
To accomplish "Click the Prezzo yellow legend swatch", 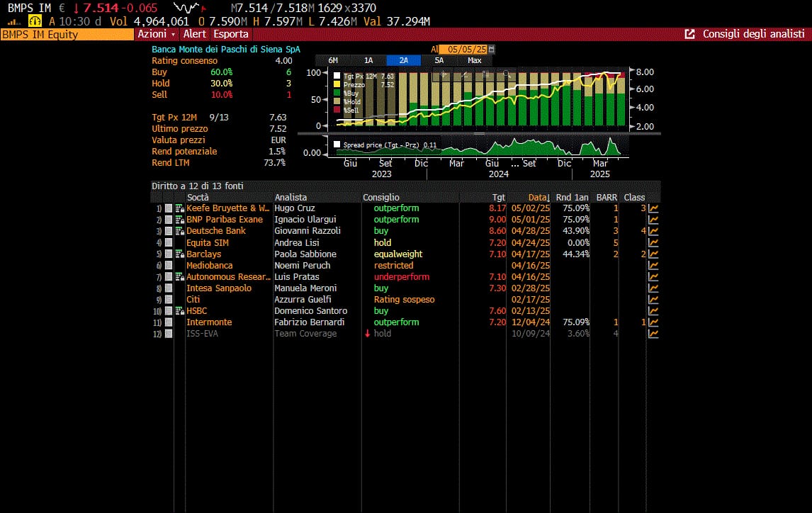I will click(x=337, y=84).
